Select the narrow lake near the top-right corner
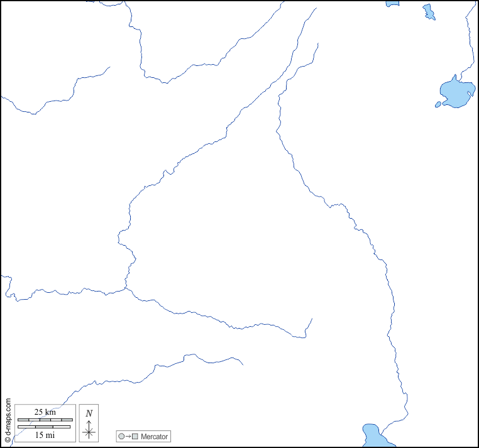Viewport: 479px width, 448px height. [429, 11]
